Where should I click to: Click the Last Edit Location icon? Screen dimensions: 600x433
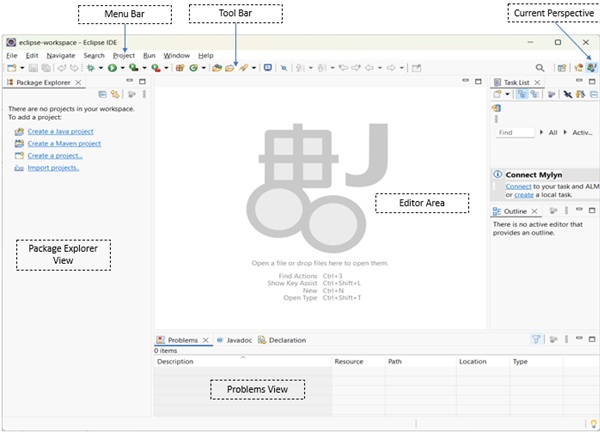(343, 68)
